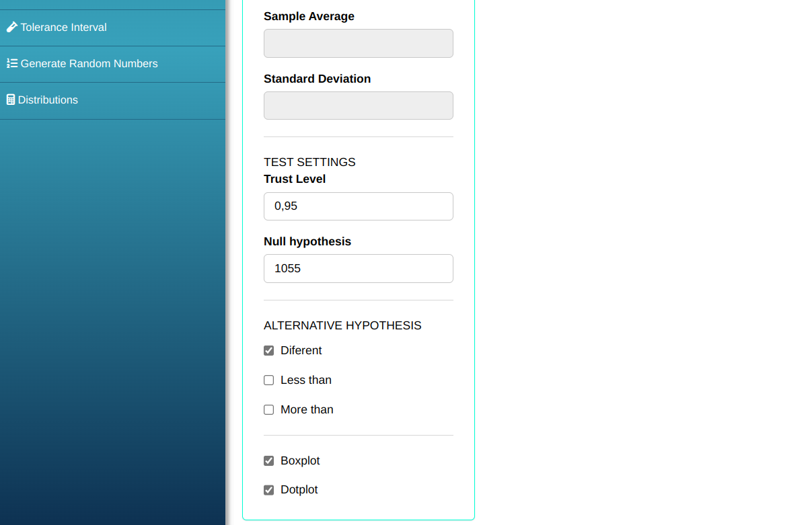
Task: Click the greyed-out Sample Average field
Action: [x=358, y=44]
